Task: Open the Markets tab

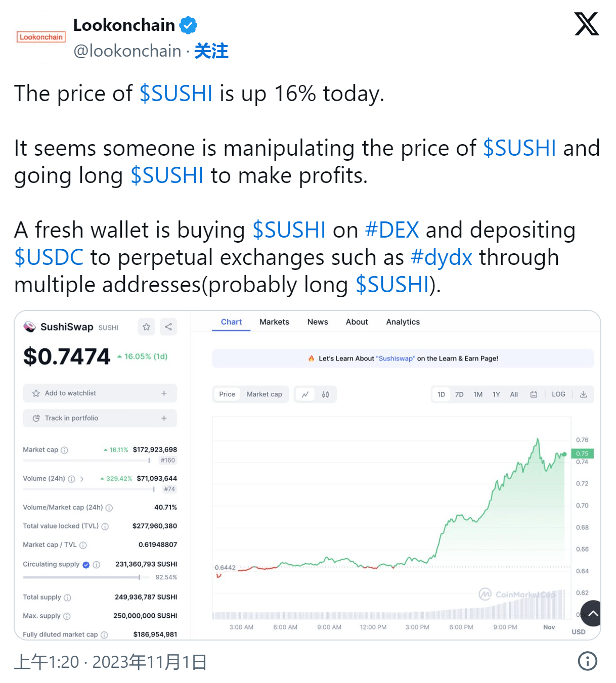Action: tap(274, 322)
